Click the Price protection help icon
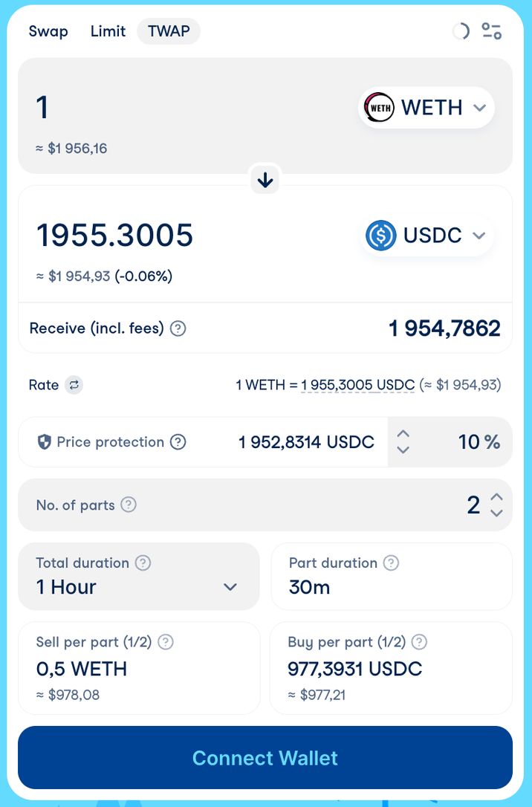 (x=178, y=442)
